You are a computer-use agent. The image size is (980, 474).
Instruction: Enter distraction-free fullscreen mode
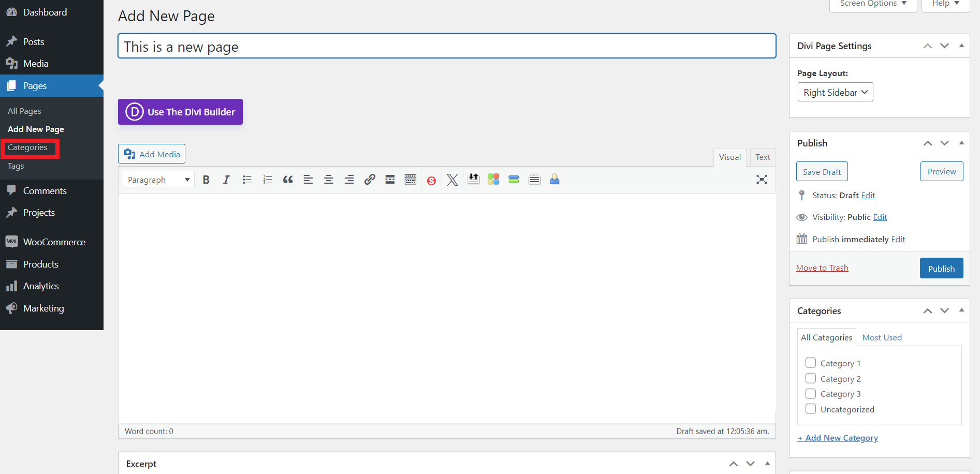coord(762,180)
